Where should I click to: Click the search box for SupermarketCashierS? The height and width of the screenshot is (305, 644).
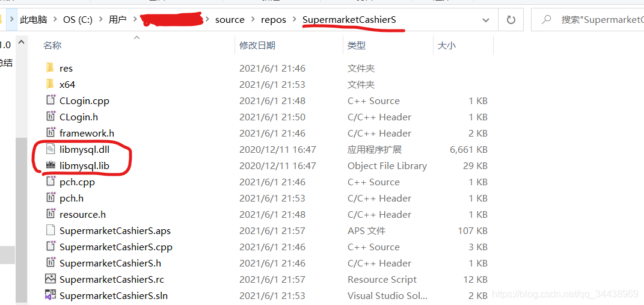coord(587,20)
